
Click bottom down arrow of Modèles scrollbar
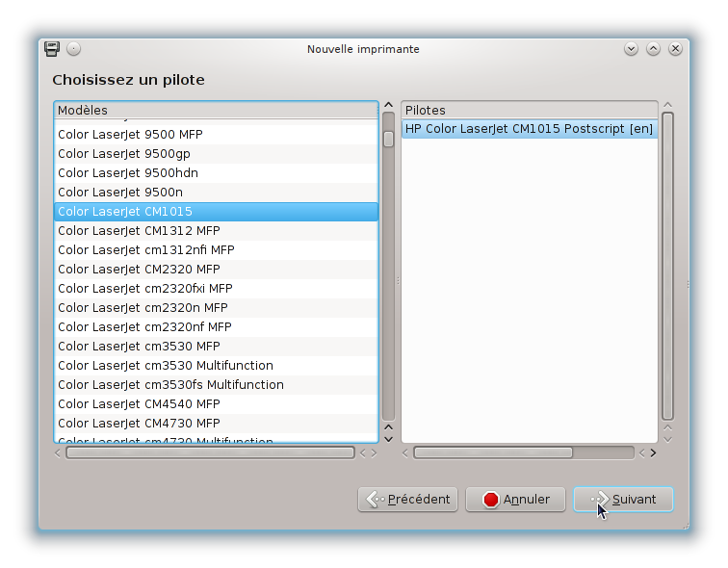389,439
